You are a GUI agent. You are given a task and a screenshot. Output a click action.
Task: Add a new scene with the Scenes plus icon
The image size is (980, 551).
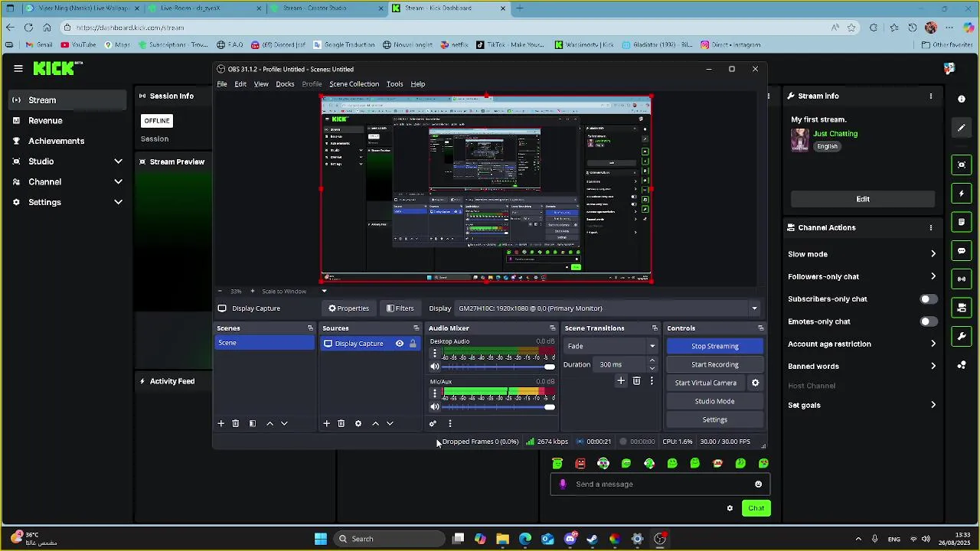coord(220,423)
